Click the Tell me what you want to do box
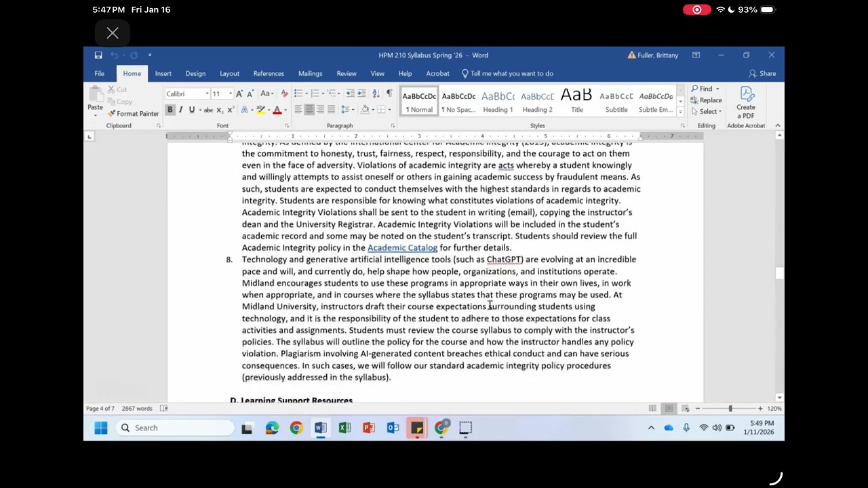The image size is (868, 488). 507,73
